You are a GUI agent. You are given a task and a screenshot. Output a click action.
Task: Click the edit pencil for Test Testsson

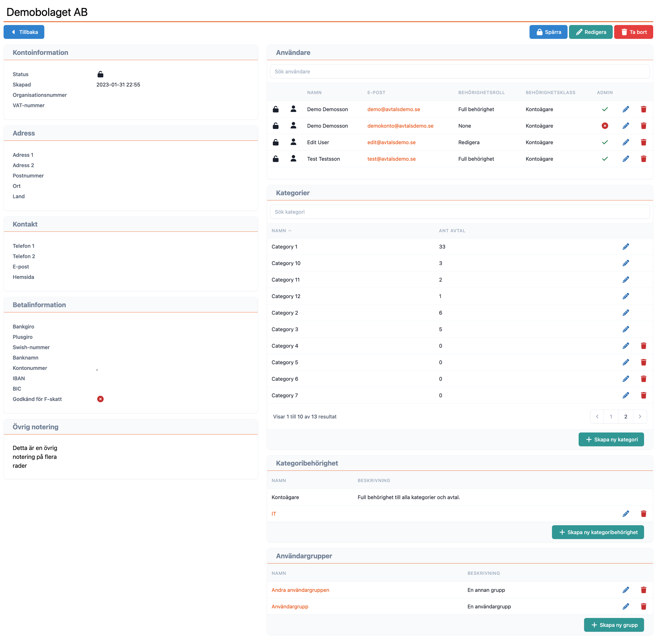tap(625, 159)
